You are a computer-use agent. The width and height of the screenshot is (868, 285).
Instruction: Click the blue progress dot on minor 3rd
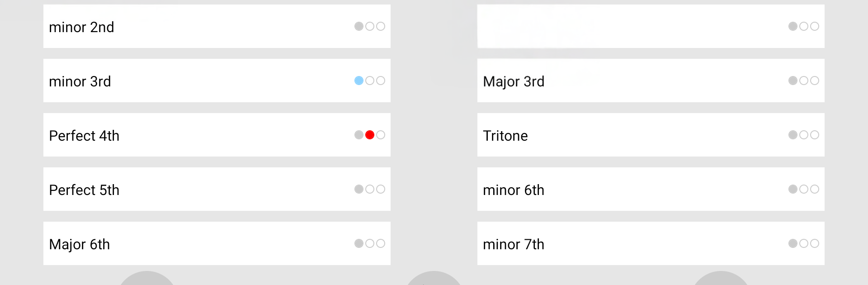coord(359,81)
